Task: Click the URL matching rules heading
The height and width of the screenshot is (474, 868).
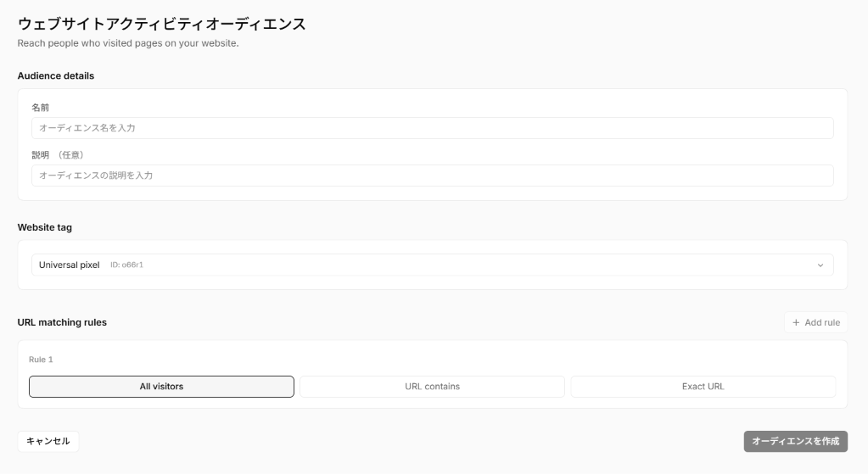Action: coord(62,322)
